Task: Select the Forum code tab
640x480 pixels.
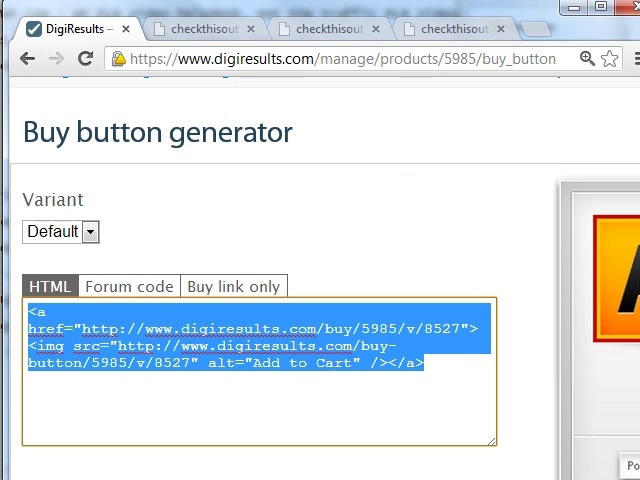Action: tap(129, 286)
